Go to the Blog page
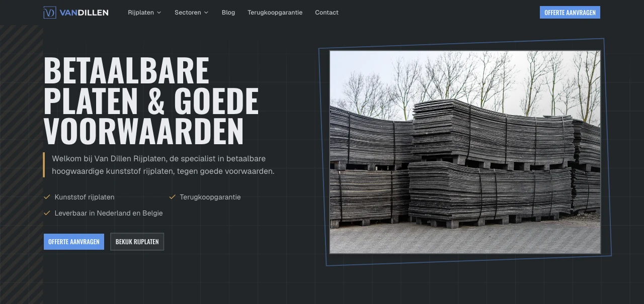This screenshot has height=304, width=644. 228,13
